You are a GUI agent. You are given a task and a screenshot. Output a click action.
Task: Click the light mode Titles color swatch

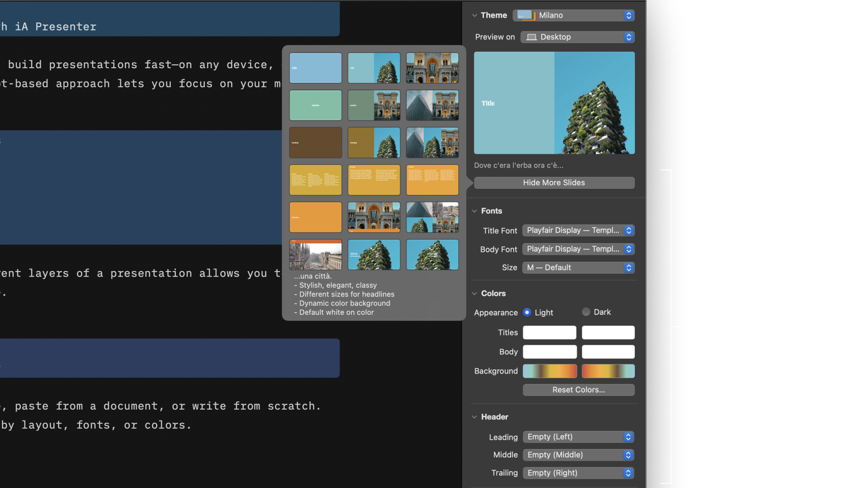(549, 333)
